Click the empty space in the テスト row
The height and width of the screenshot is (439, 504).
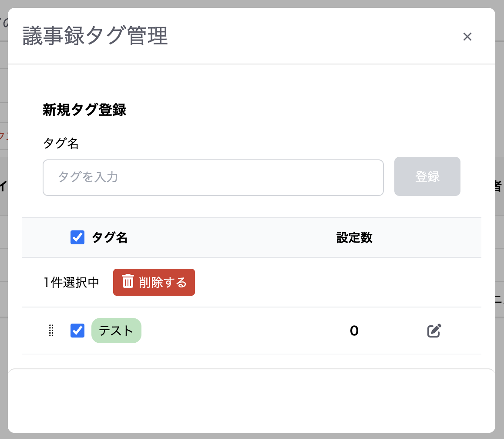pos(244,331)
